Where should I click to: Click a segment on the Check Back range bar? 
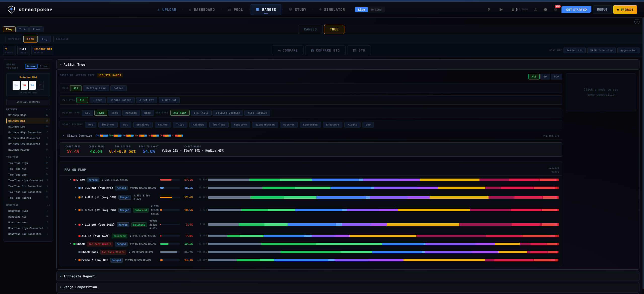[x=377, y=252]
